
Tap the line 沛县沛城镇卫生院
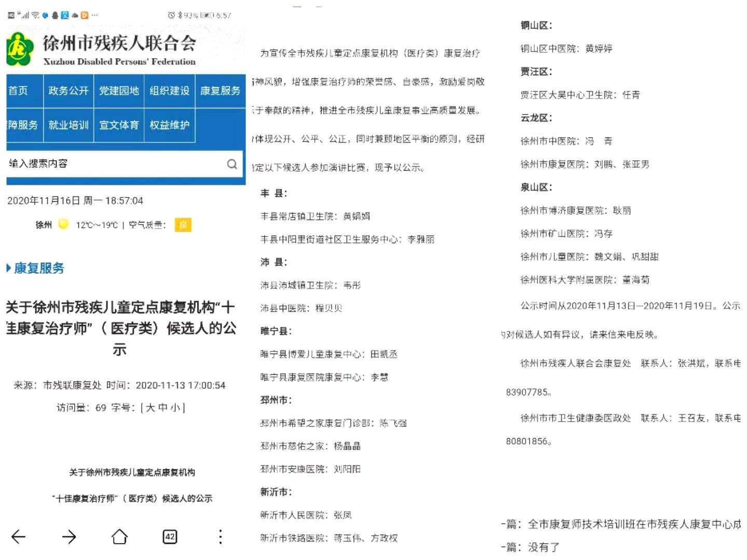[311, 285]
